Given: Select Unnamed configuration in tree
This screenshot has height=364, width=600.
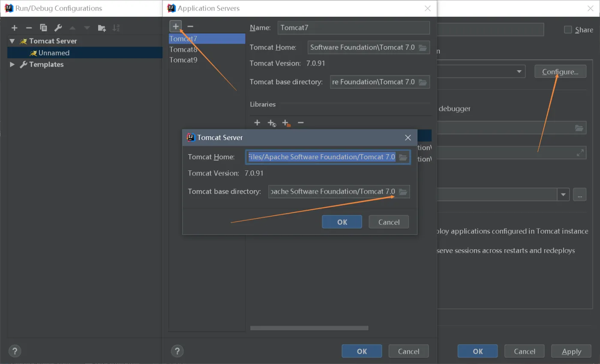Looking at the screenshot, I should [x=85, y=53].
